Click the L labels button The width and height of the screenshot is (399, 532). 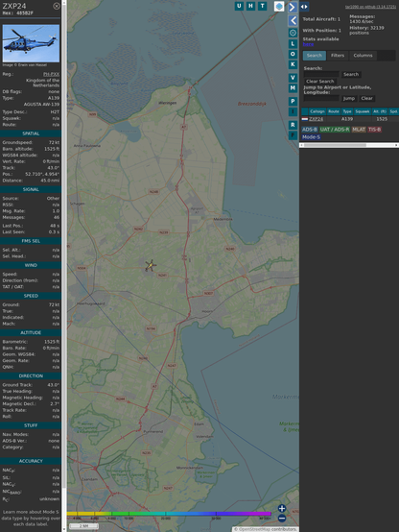pyautogui.click(x=293, y=44)
